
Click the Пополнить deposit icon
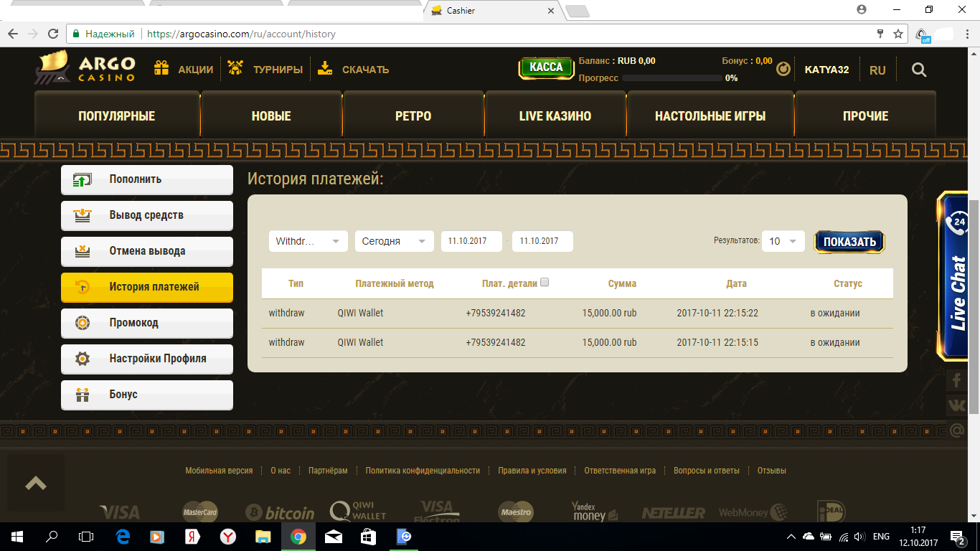click(x=83, y=179)
